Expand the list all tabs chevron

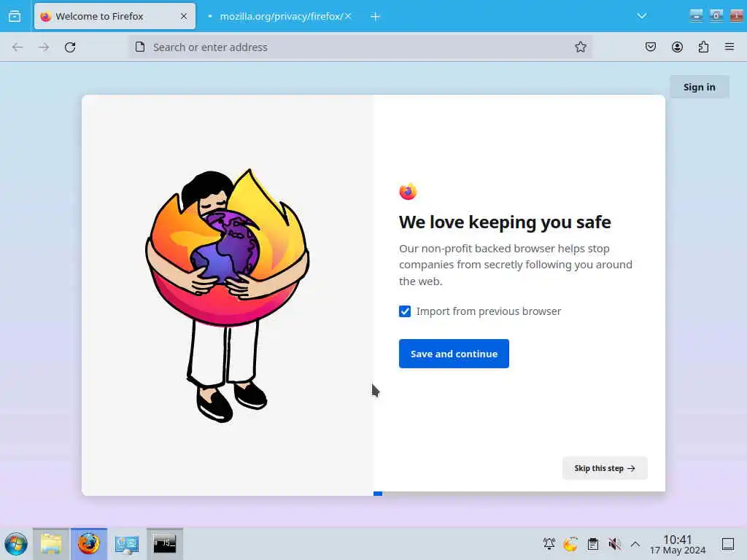642,16
